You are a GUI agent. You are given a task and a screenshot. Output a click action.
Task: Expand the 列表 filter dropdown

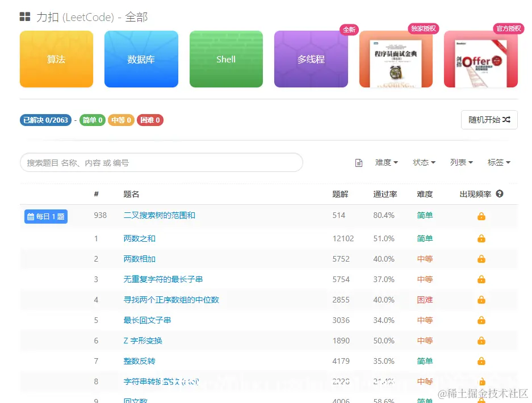[x=462, y=162]
